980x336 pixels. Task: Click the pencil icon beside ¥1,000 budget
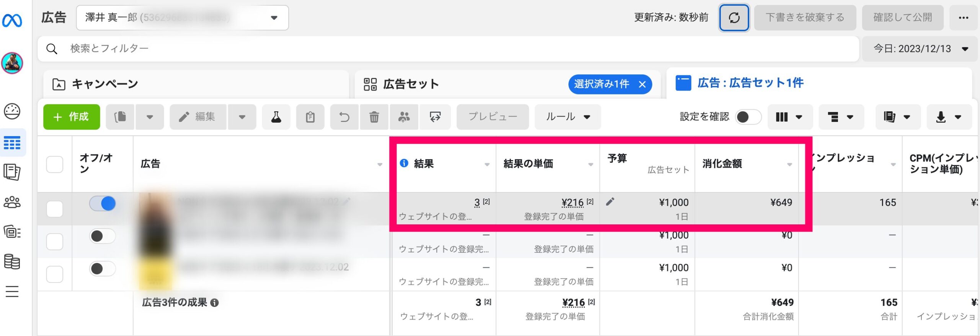point(610,202)
